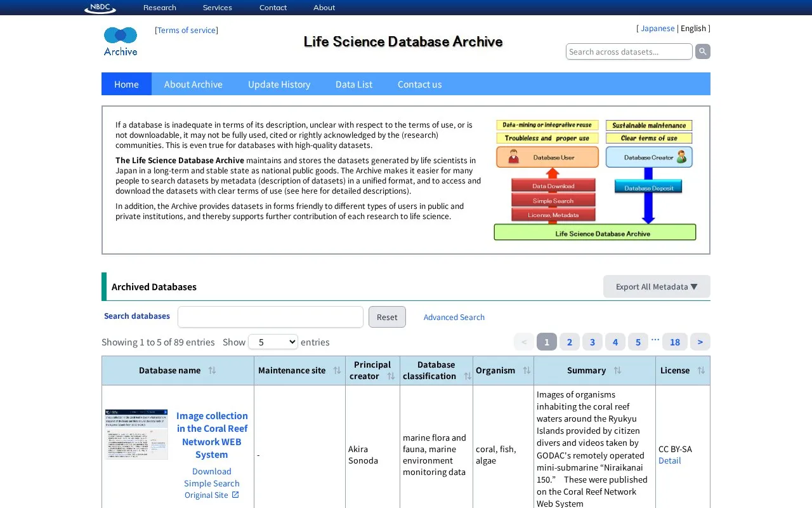Click the Terms of service link
The image size is (812, 508).
187,30
